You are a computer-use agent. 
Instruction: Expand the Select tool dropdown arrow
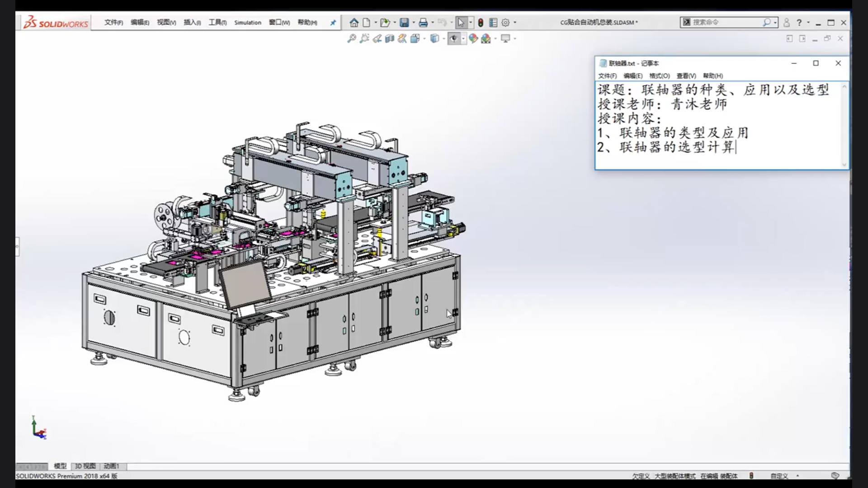tap(471, 22)
